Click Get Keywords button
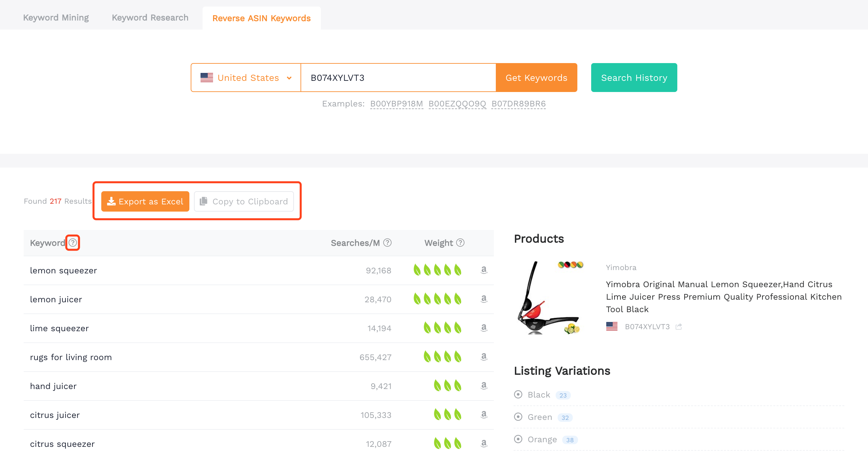This screenshot has height=458, width=868. [x=537, y=78]
